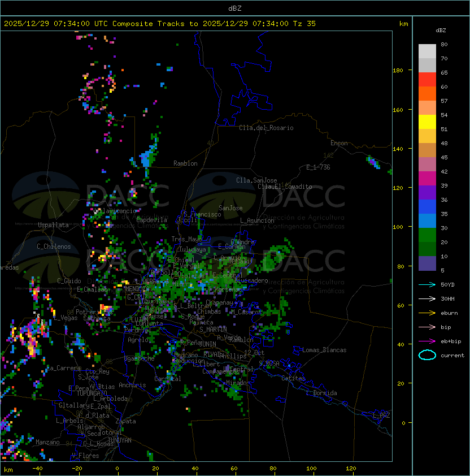This screenshot has height=476, width=470.
Task: Click the Anchoris place label
Action: coord(132,385)
